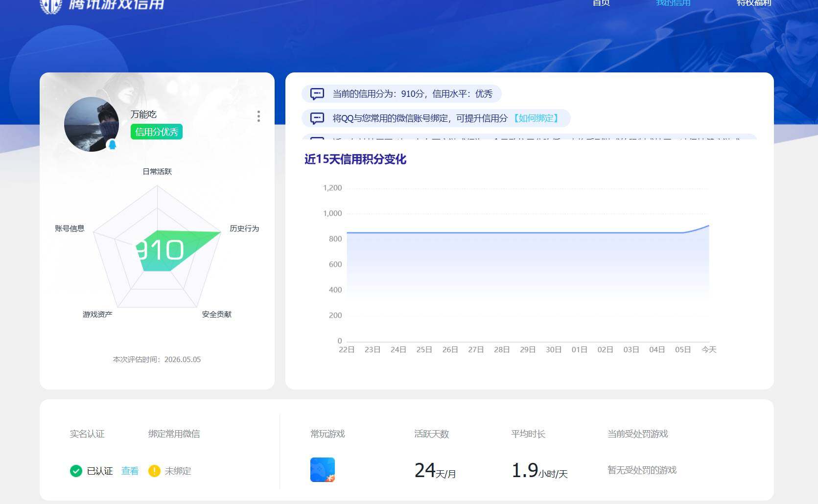Screen dimensions: 818x504
Task: Click the 日常活跃 radar label
Action: click(x=157, y=171)
